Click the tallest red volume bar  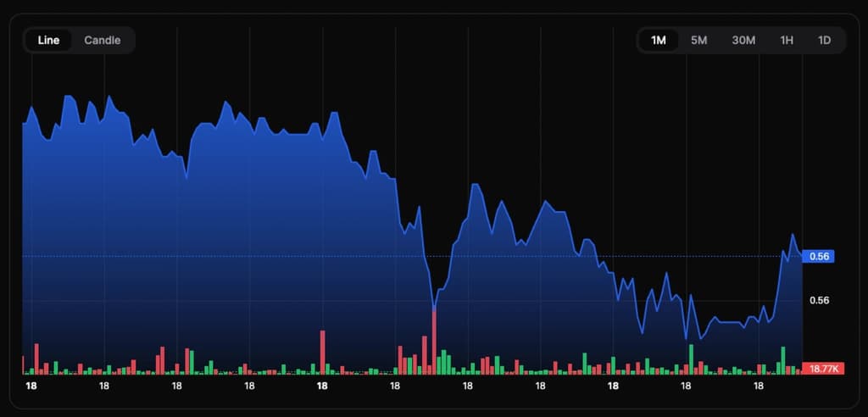coord(434,343)
